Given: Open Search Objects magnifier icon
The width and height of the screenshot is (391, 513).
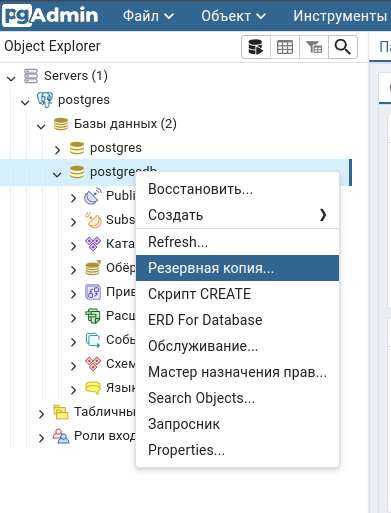Looking at the screenshot, I should pos(343,47).
